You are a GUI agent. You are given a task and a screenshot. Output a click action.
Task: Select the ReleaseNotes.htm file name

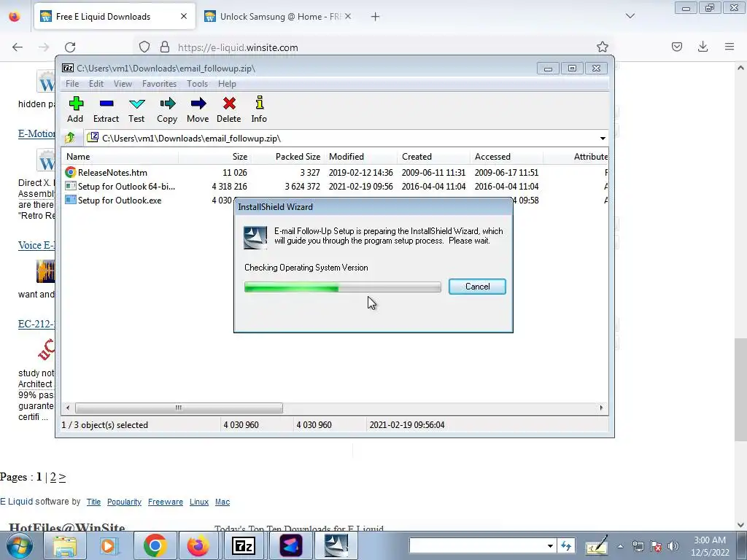click(x=112, y=172)
